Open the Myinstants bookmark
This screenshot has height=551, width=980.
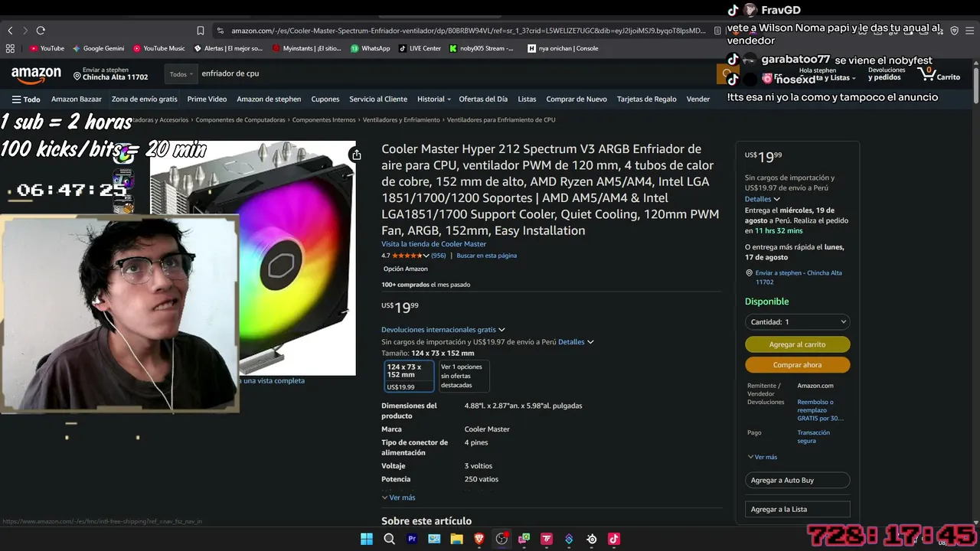[x=306, y=48]
